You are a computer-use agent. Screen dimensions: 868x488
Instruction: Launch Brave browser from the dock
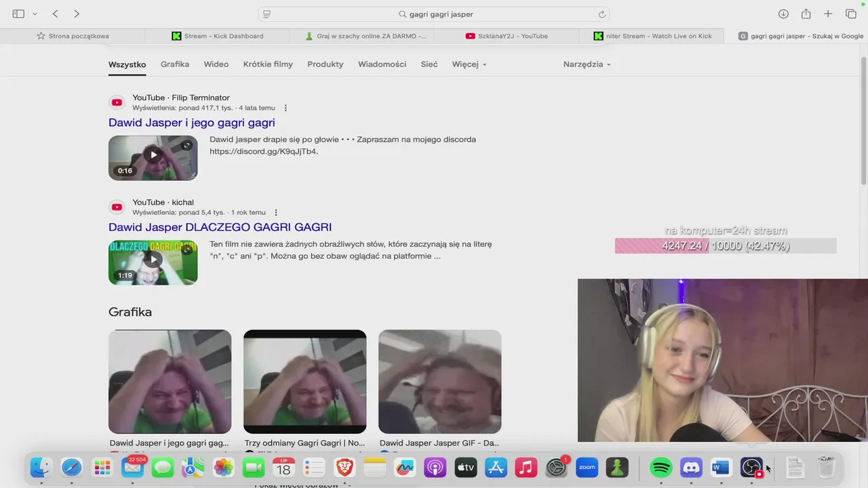pyautogui.click(x=344, y=467)
